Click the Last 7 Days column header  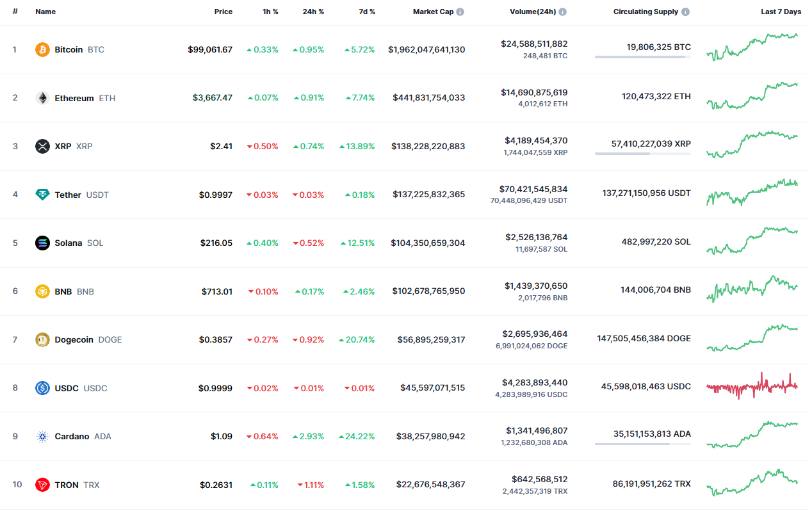pos(781,12)
